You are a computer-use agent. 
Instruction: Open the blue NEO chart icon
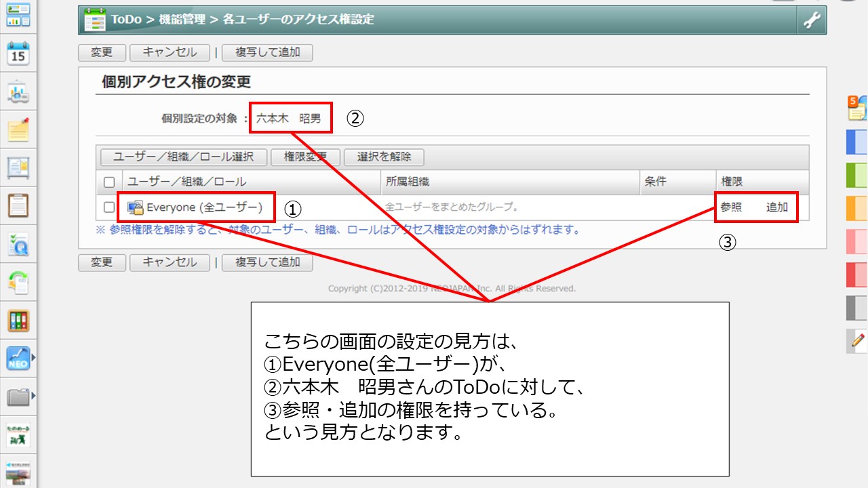(x=18, y=357)
